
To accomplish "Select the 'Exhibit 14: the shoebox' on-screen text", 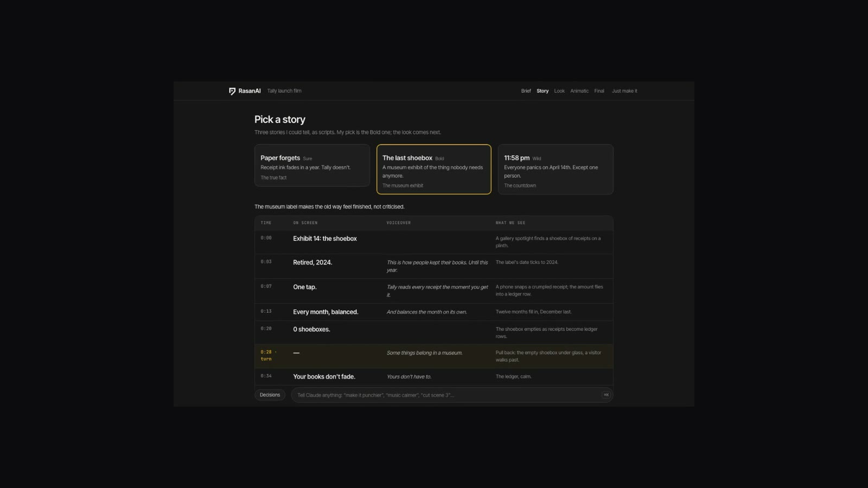I will click(x=325, y=239).
